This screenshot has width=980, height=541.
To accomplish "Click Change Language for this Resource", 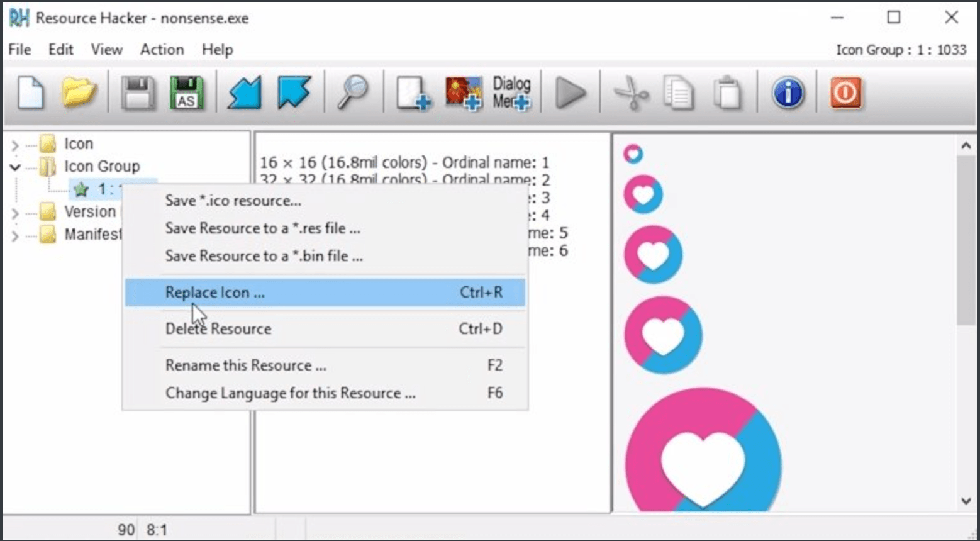I will (290, 393).
